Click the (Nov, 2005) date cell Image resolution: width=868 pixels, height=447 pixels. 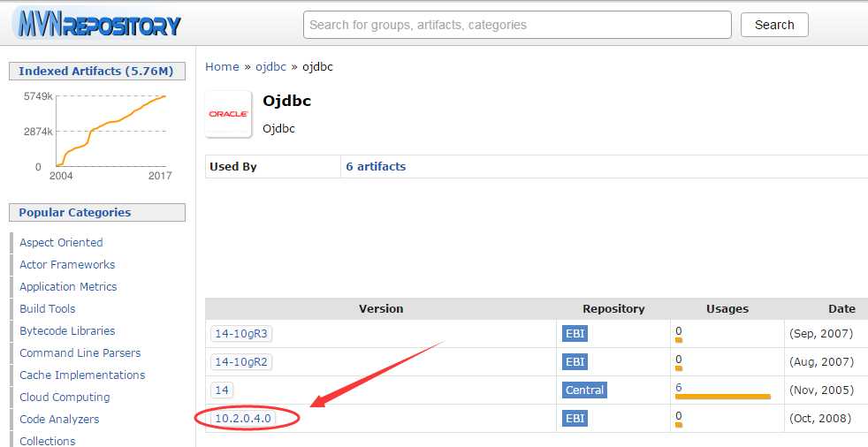[x=821, y=390]
